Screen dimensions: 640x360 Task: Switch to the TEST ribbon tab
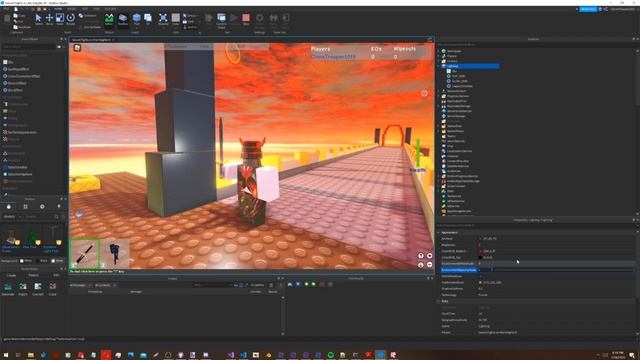pos(84,9)
